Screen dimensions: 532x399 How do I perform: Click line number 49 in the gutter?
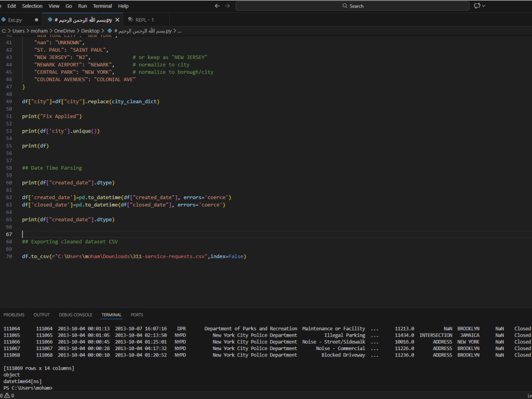coord(9,102)
